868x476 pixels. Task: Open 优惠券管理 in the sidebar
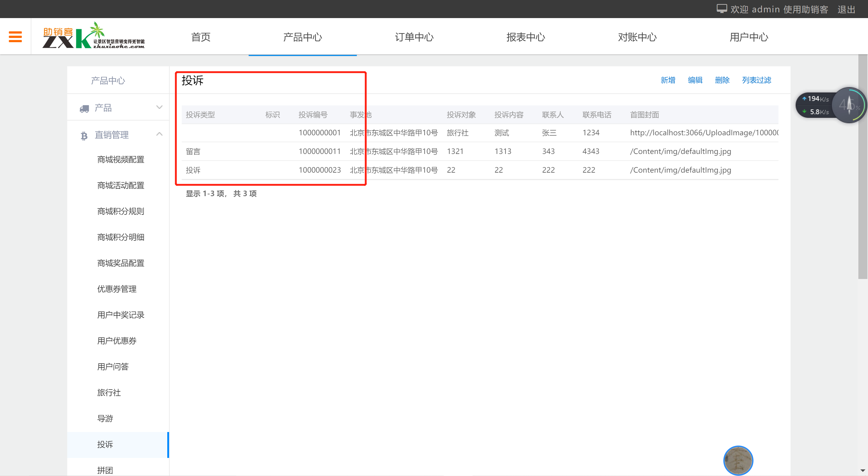tap(117, 289)
